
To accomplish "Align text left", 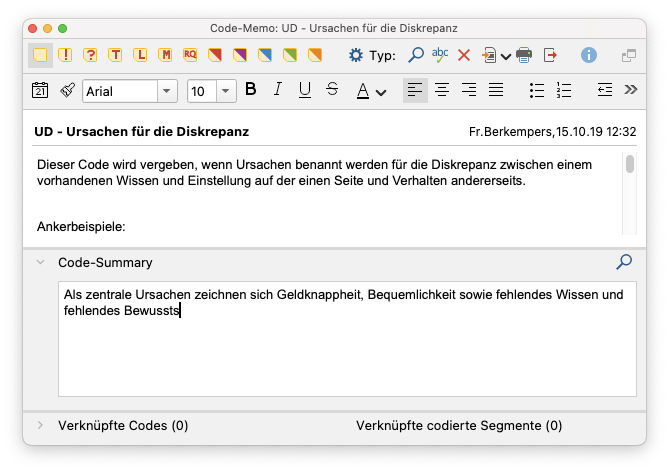I will 415,90.
